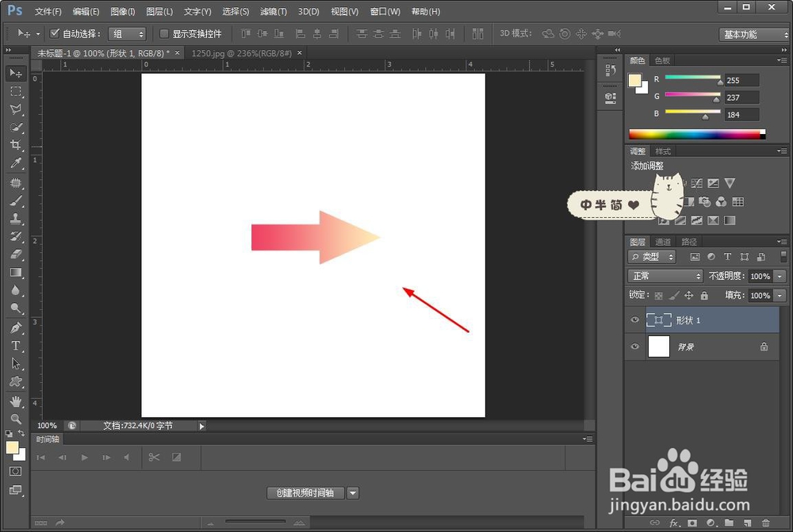Select the Custom Shape tool
Image resolution: width=793 pixels, height=532 pixels.
pos(16,381)
